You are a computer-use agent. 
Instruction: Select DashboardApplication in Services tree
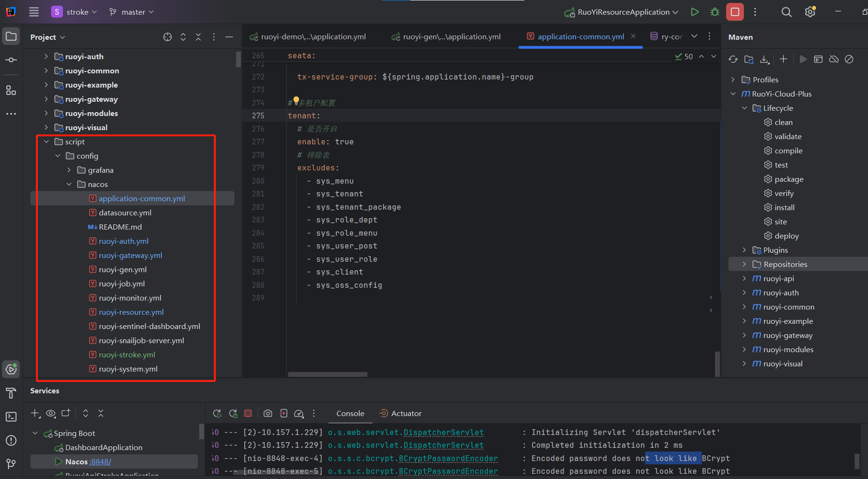tap(104, 447)
